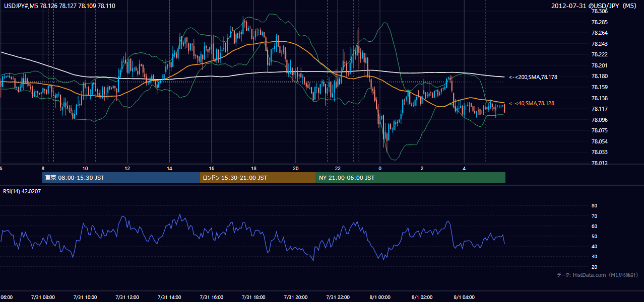The image size is (644, 302).
Task: Click the 8/1 04:00 time label
Action: point(464,297)
